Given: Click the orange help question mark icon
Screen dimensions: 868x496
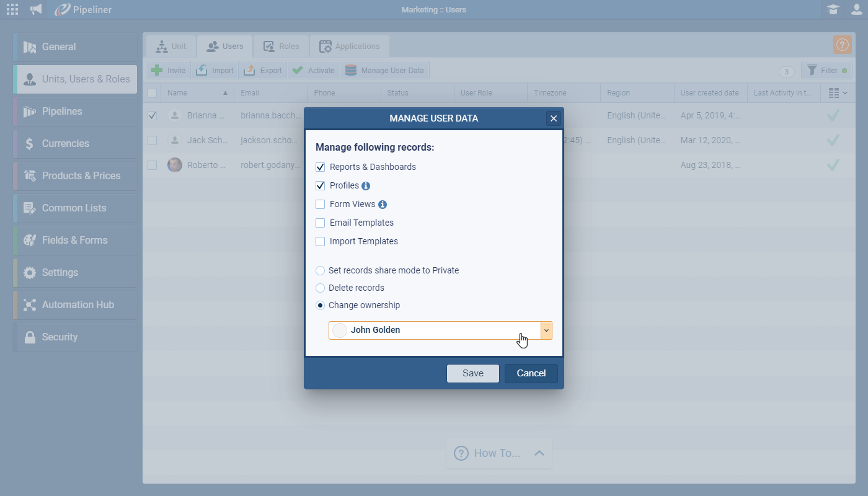Looking at the screenshot, I should 842,45.
